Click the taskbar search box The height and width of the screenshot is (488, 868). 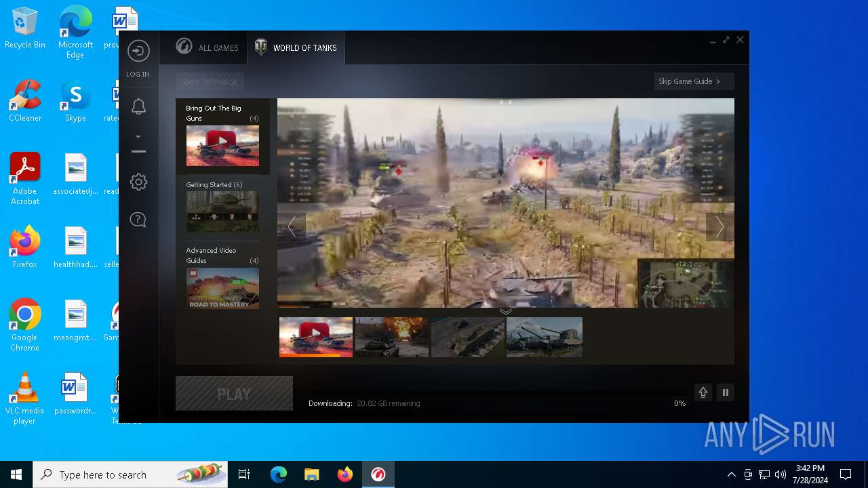[x=130, y=474]
